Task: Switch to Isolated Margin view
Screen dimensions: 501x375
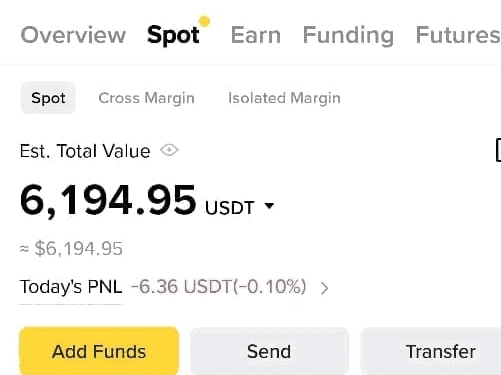Action: point(284,98)
